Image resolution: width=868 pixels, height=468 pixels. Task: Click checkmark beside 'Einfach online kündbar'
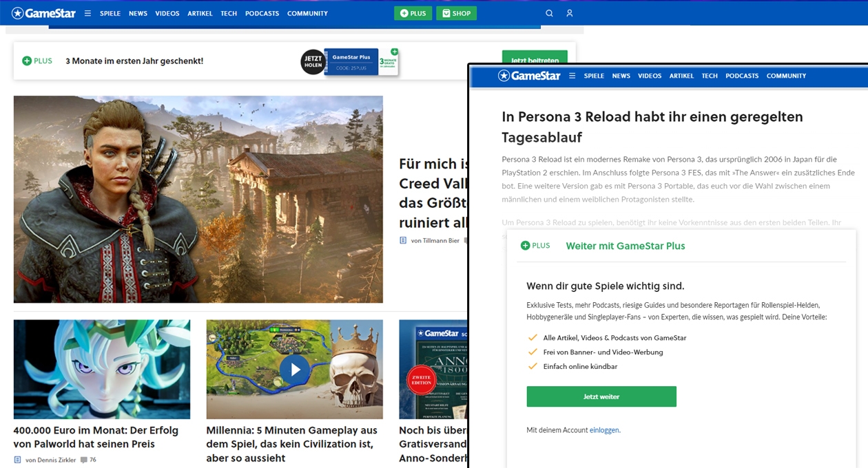click(x=533, y=366)
